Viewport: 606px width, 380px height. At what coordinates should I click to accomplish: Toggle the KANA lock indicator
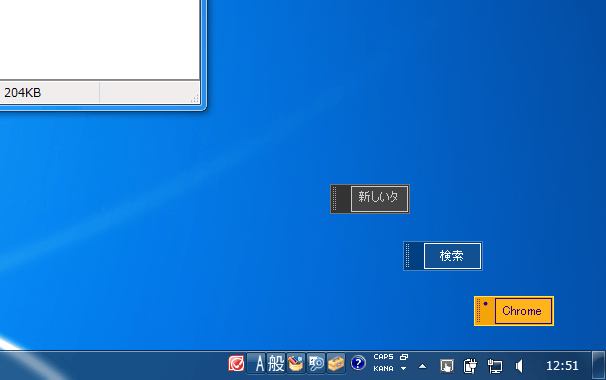tap(383, 369)
